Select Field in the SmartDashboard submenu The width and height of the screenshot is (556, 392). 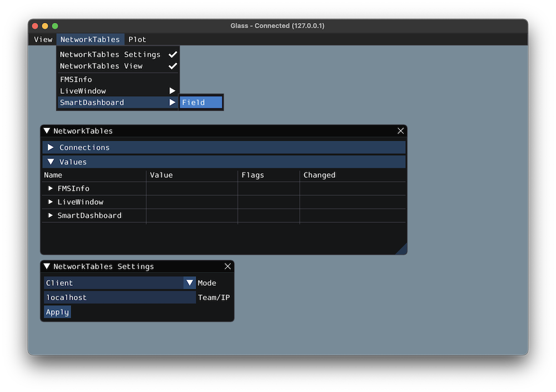pos(201,102)
